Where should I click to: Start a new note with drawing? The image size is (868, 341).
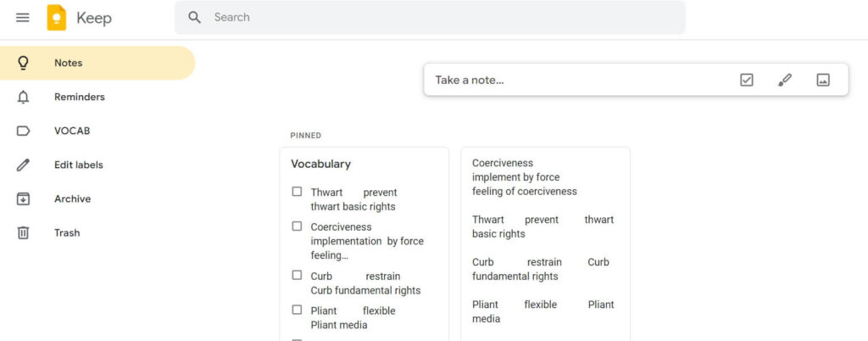pos(784,80)
